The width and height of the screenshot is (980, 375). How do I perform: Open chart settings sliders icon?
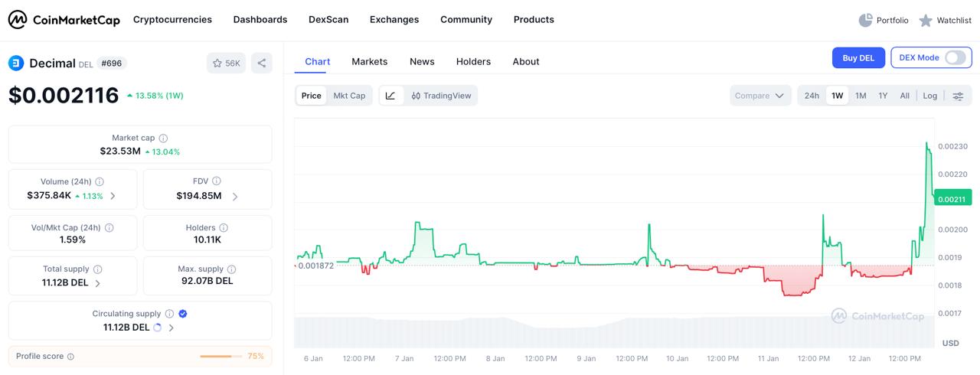(x=958, y=96)
